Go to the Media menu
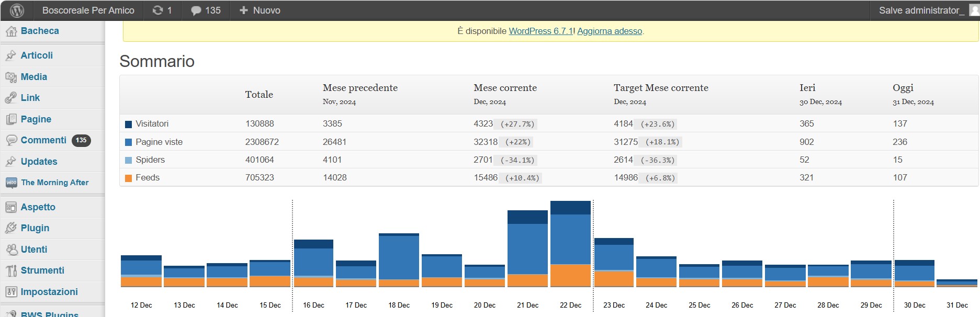The width and height of the screenshot is (980, 317). (x=34, y=77)
